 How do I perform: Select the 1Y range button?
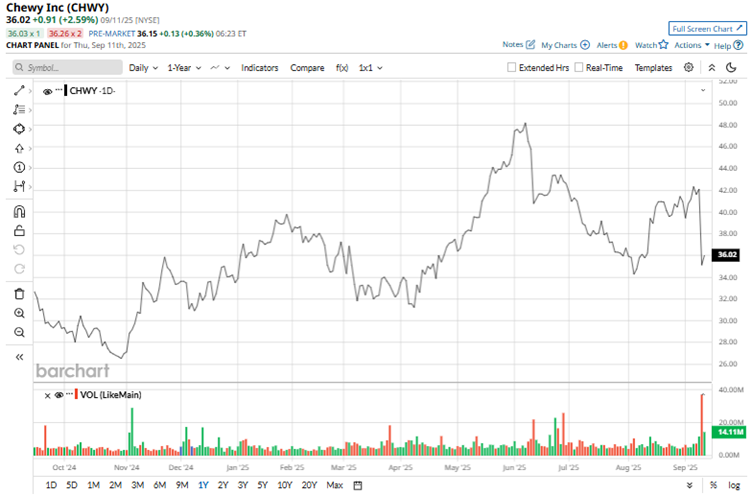(203, 485)
